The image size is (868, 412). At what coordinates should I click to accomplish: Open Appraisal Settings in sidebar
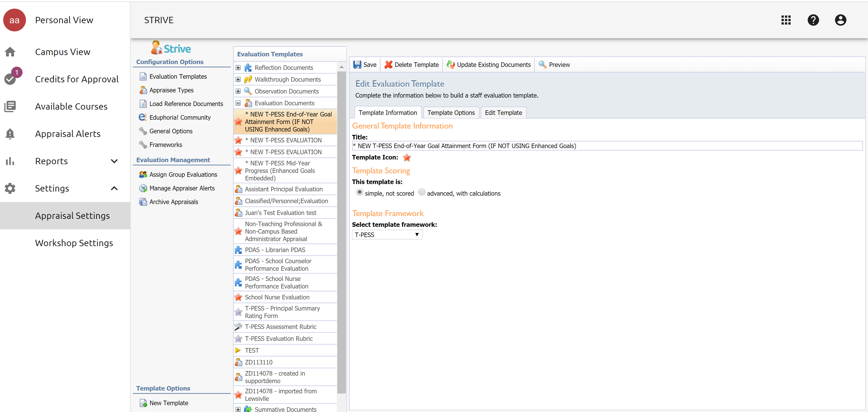click(65, 216)
